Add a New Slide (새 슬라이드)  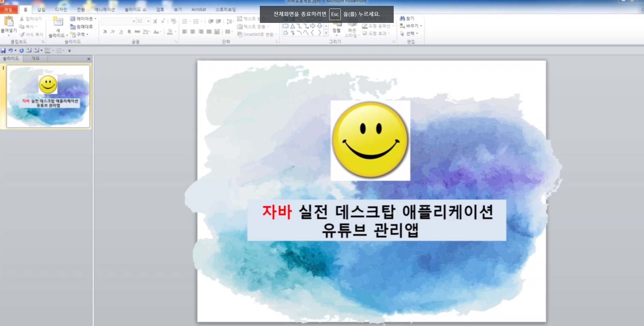tap(58, 27)
